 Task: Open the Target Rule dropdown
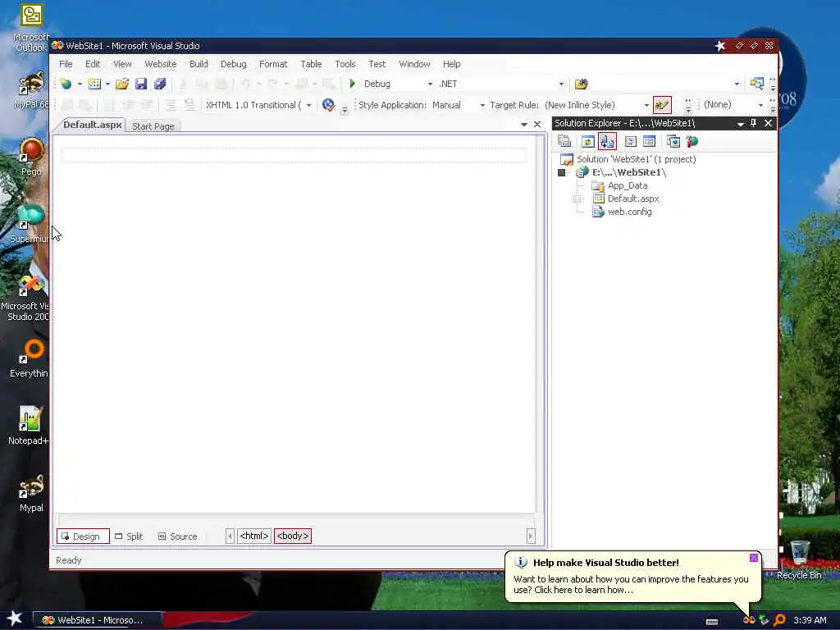(x=646, y=105)
